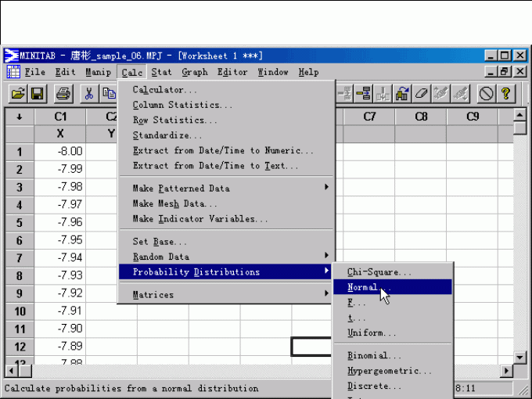Click the Print toolbar icon
This screenshot has height=399, width=532.
pyautogui.click(x=63, y=94)
